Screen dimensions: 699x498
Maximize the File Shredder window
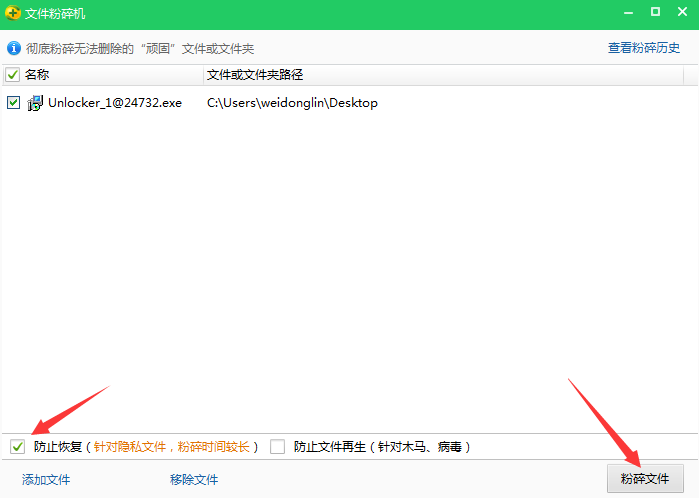(x=655, y=12)
